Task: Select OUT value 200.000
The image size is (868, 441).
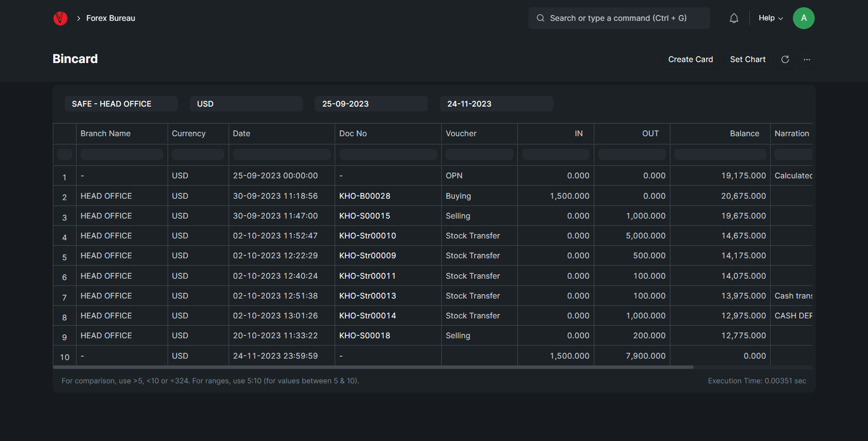Action: click(x=632, y=335)
